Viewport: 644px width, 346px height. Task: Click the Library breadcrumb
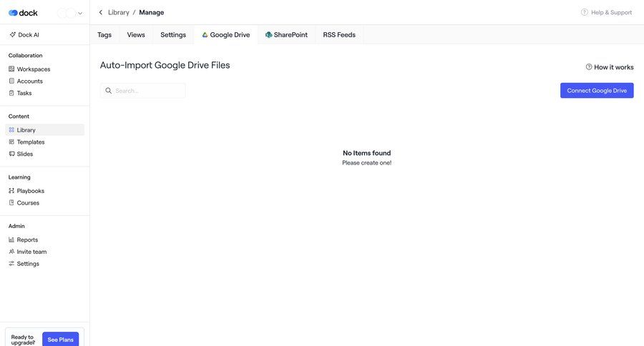pos(119,12)
